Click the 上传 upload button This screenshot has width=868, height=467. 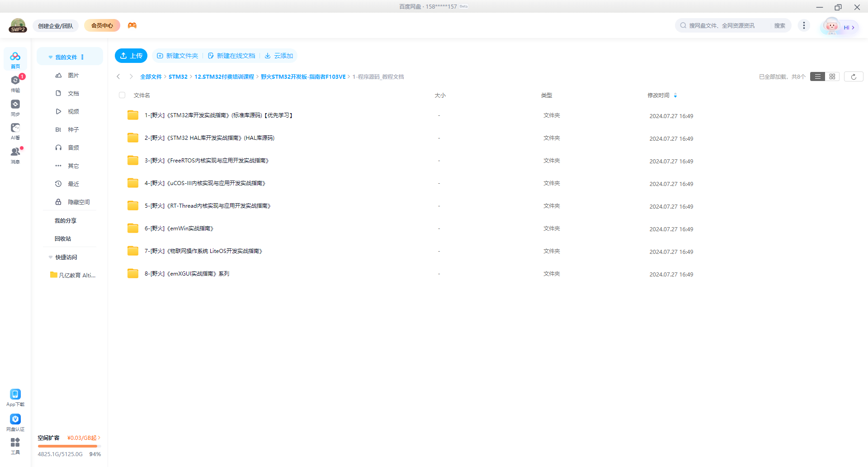click(x=131, y=56)
